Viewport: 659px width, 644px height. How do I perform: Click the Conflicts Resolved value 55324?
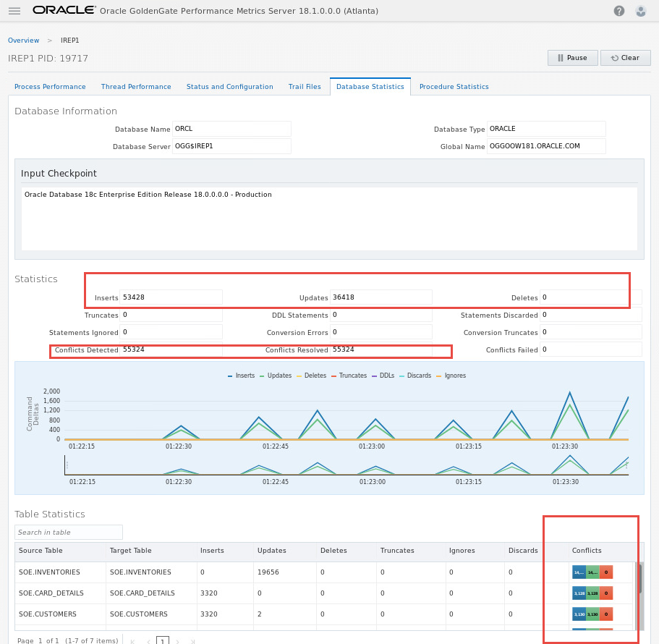380,349
